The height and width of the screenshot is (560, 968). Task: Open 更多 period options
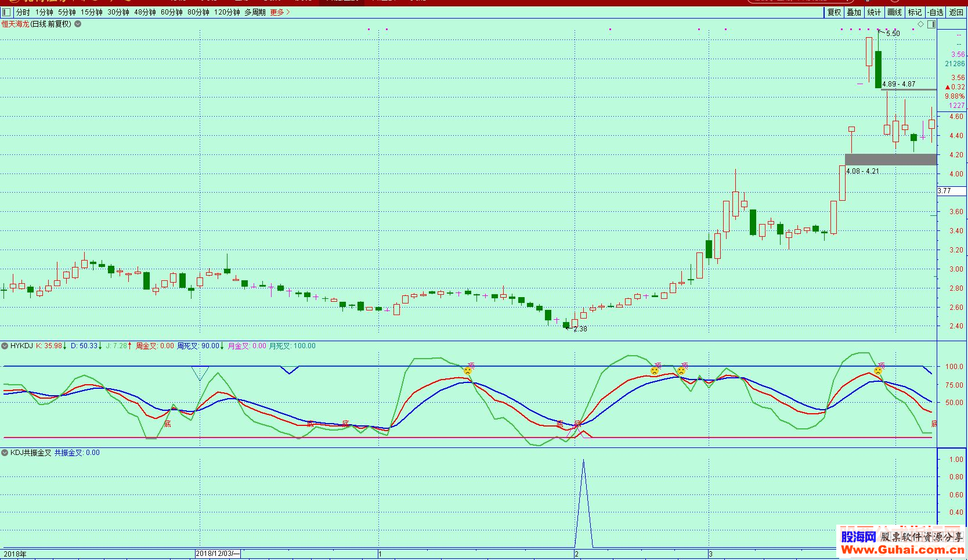click(280, 12)
